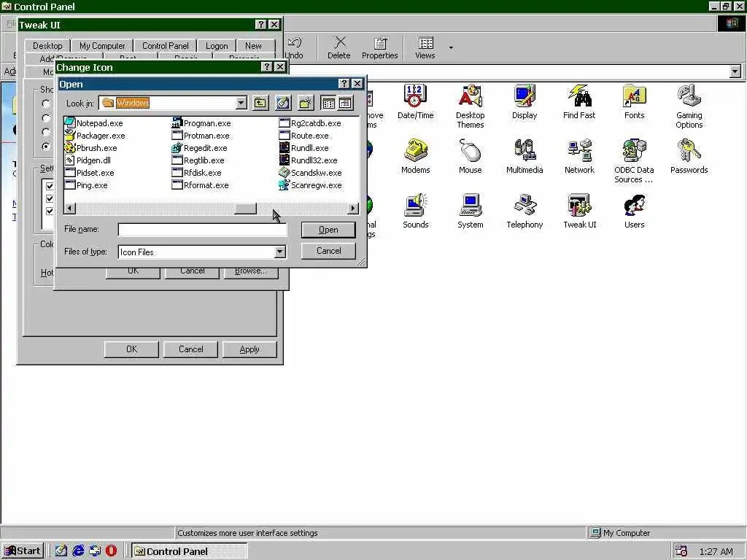The image size is (747, 560).
Task: Switch to List view in Open dialog
Action: click(329, 103)
